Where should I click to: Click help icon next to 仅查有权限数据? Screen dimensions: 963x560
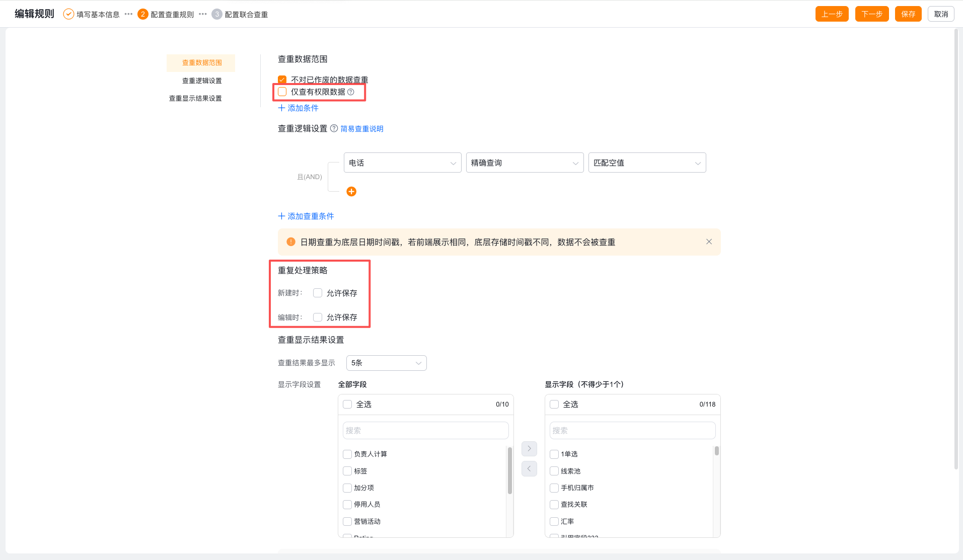(x=351, y=92)
